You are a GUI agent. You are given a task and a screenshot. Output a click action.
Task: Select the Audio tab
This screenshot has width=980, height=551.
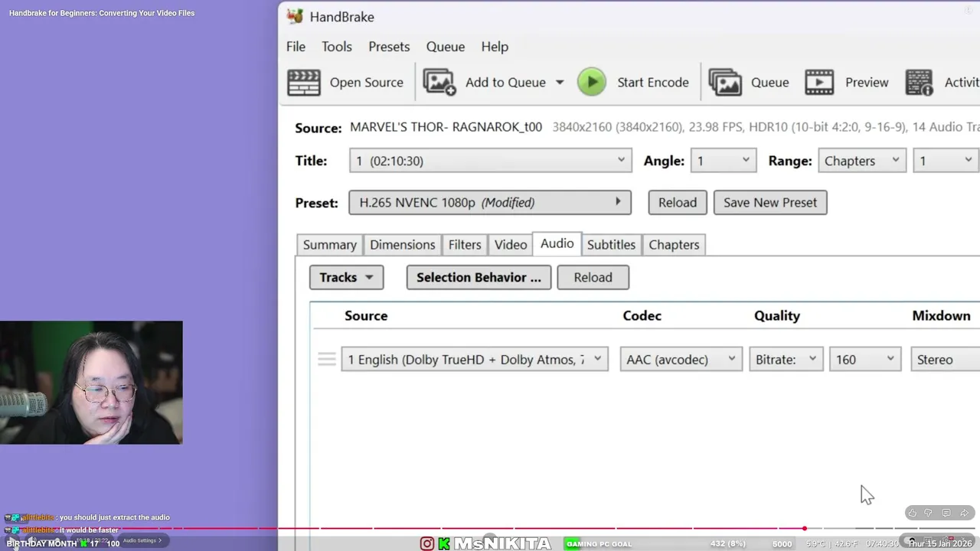pos(557,243)
